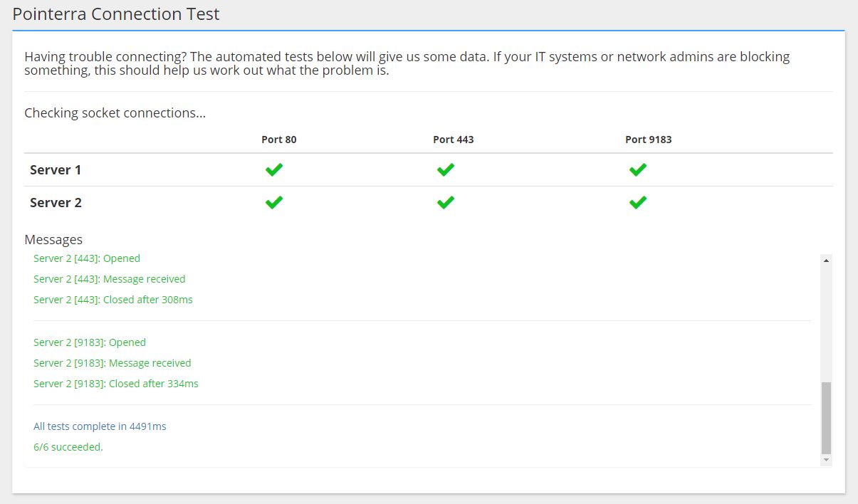
Task: Click the Server 1 Port 80 green checkmark
Action: coord(274,169)
